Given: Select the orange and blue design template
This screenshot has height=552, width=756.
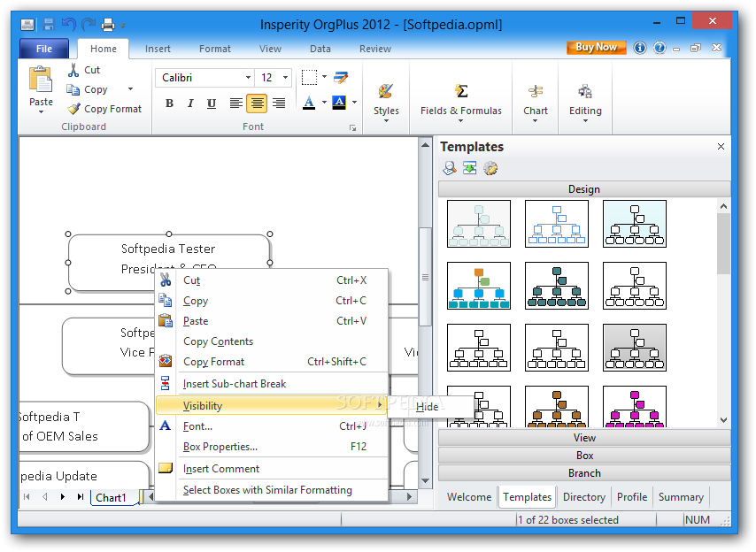Looking at the screenshot, I should pos(478,286).
